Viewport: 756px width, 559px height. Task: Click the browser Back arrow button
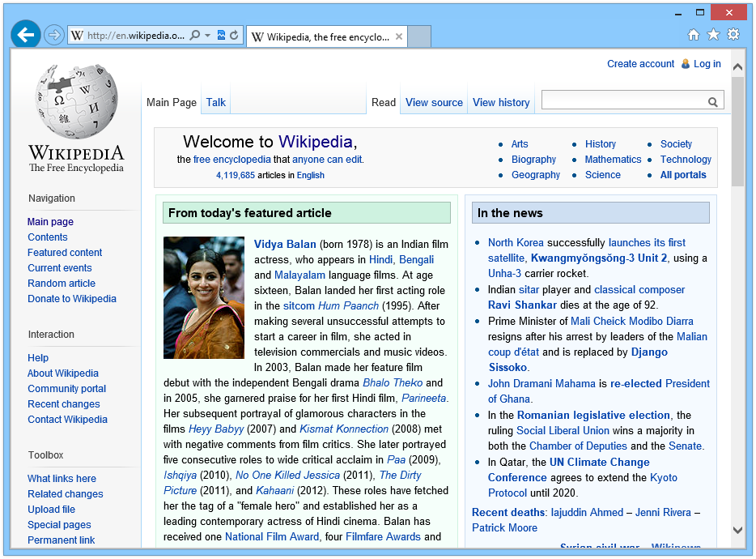[x=26, y=35]
